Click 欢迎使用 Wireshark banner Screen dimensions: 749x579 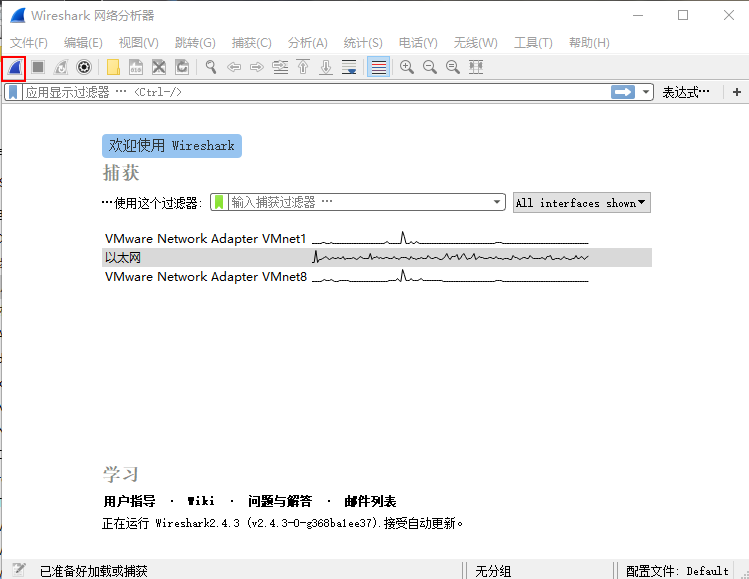pos(172,146)
